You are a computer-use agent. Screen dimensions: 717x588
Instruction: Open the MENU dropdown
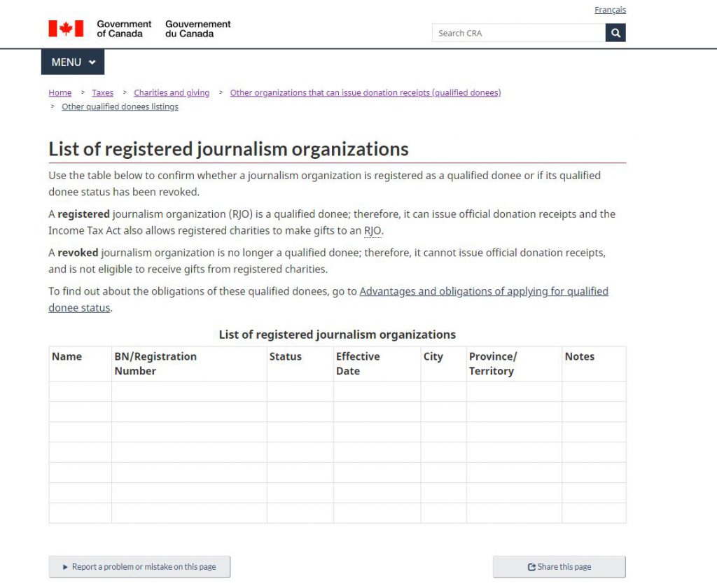click(73, 62)
